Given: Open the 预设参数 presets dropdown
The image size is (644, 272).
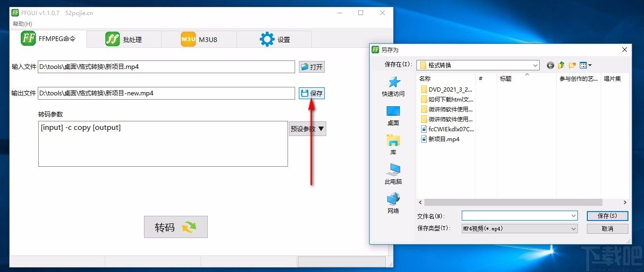Looking at the screenshot, I should pos(307,128).
